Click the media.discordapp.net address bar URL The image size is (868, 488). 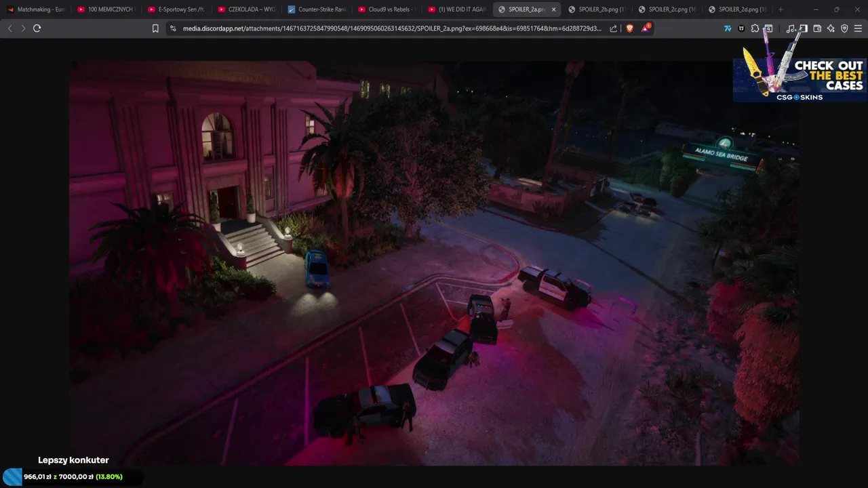392,28
